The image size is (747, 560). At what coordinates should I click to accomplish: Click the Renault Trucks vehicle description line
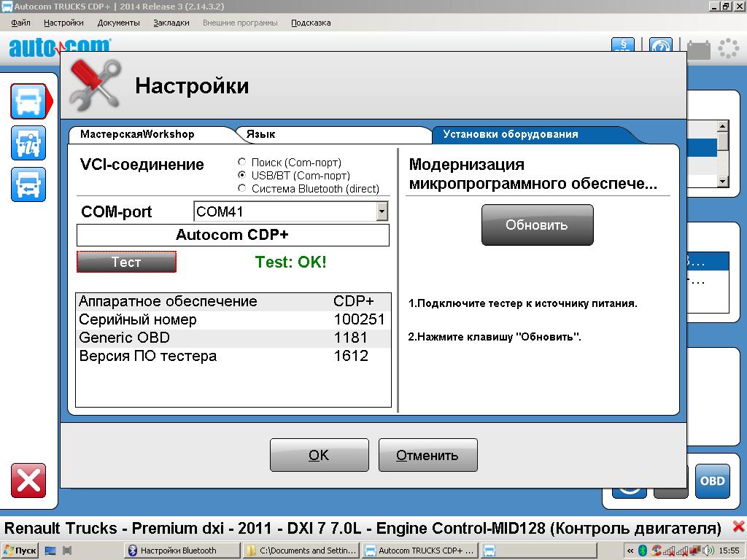click(363, 528)
